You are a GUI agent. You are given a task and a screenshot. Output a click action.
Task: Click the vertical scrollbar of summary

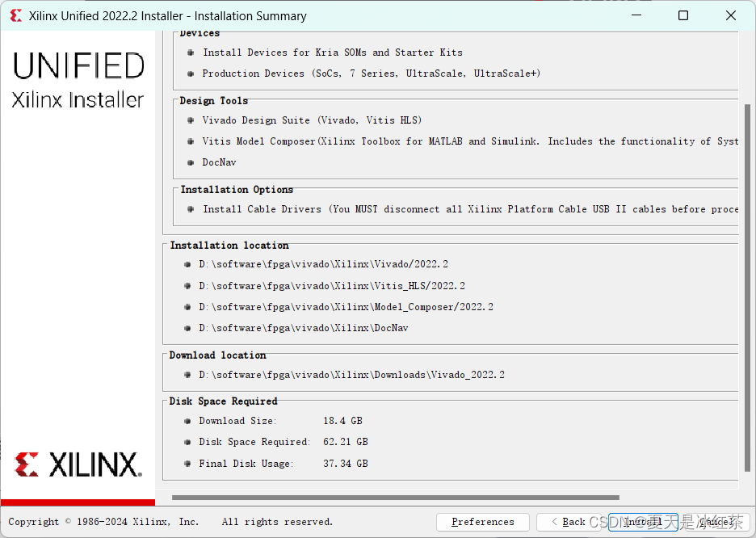click(747, 288)
